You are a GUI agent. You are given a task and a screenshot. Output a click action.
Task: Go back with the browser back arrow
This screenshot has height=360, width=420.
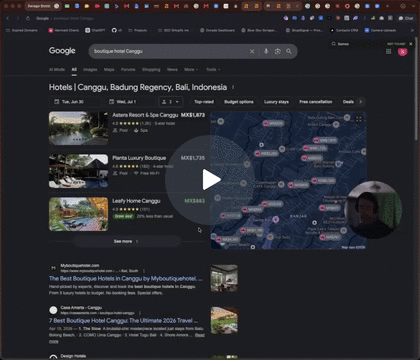[x=8, y=18]
